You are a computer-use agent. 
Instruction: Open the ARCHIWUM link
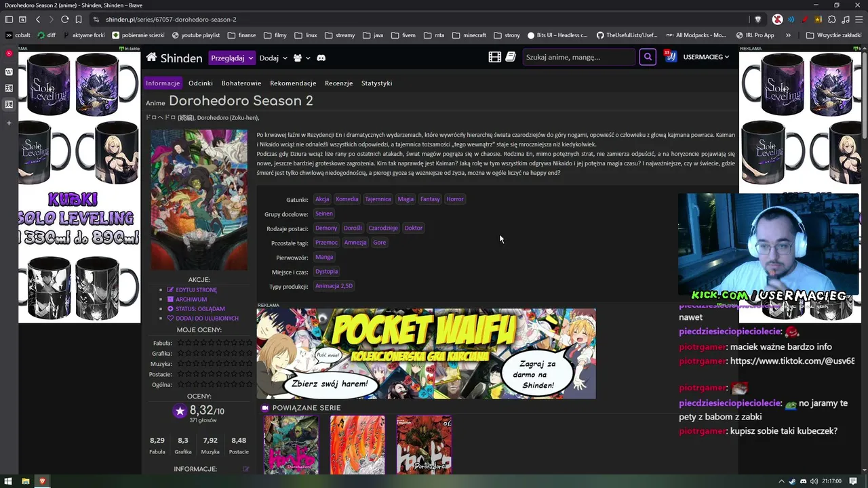click(187, 300)
